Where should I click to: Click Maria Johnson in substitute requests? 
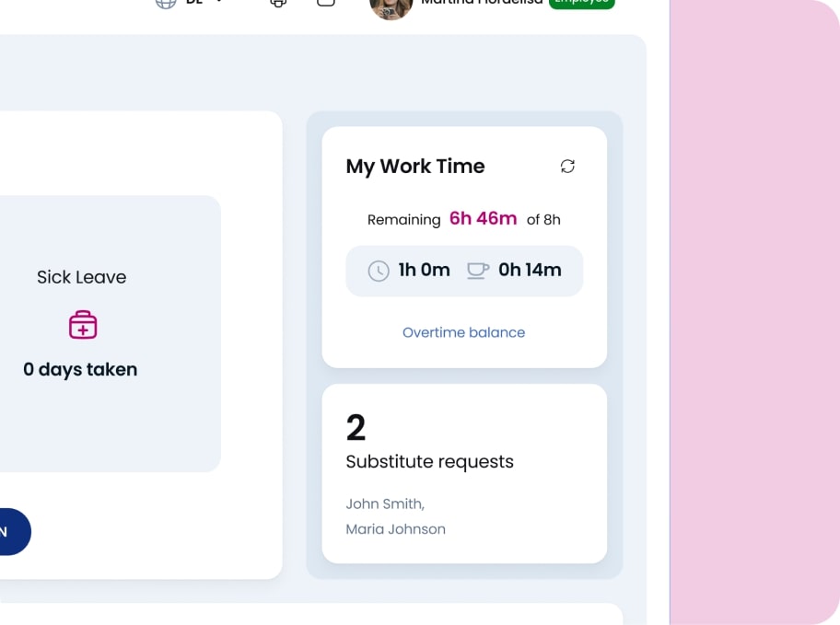point(395,528)
